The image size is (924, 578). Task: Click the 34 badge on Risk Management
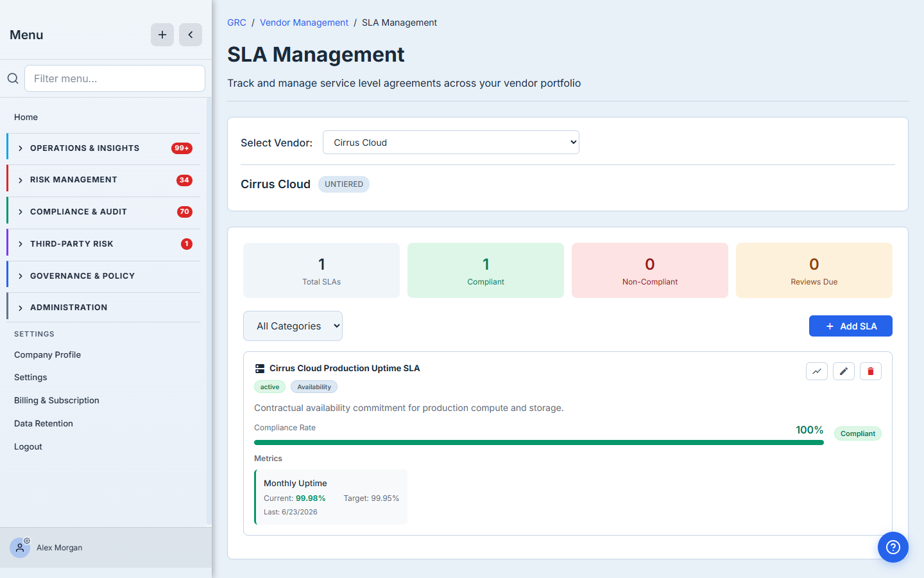[x=184, y=180]
